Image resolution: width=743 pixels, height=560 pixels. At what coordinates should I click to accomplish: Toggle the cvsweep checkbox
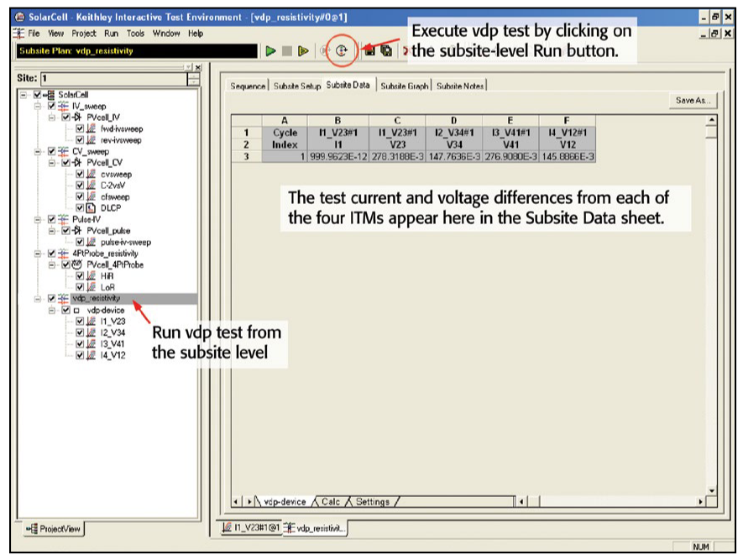(x=80, y=174)
